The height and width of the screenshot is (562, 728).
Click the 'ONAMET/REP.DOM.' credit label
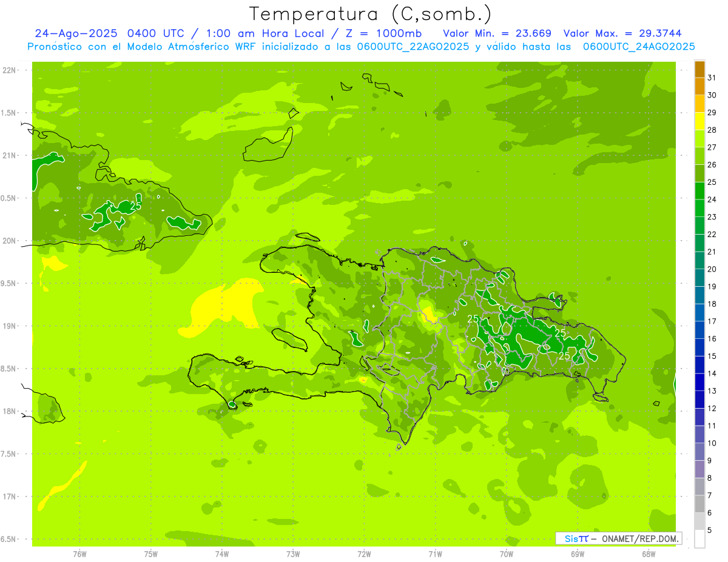640,538
